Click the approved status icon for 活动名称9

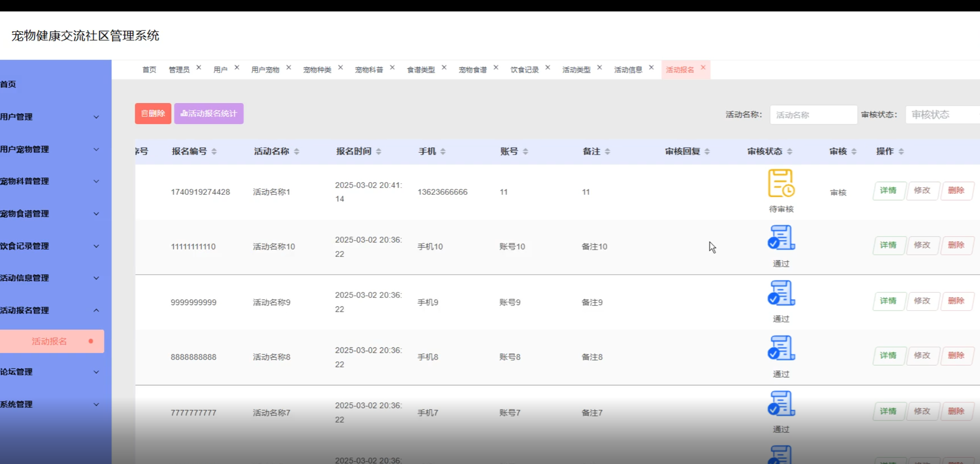[x=781, y=293]
